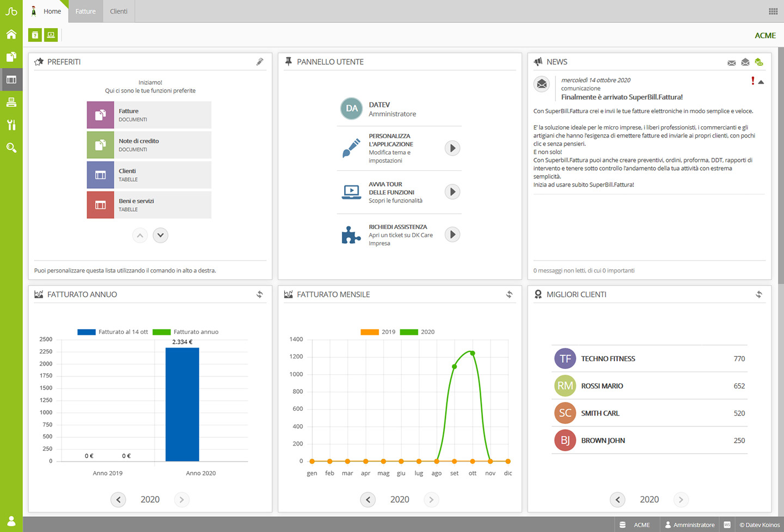The image size is (784, 532).
Task: Select the SMITH CARL client row
Action: click(650, 413)
